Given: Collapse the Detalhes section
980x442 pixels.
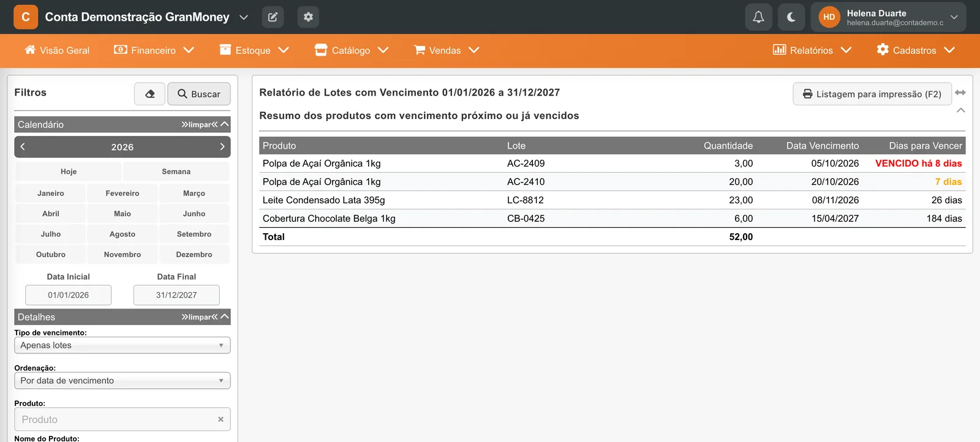Looking at the screenshot, I should coord(225,317).
